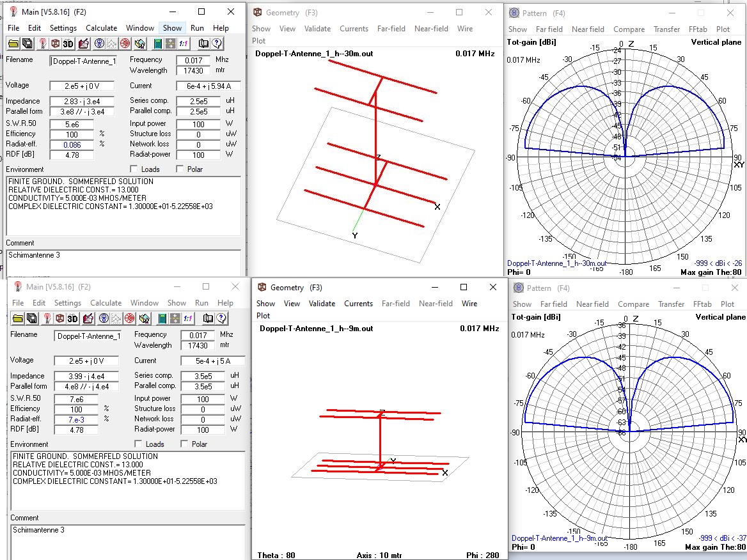
Task: Click the Frequency field in upper Main window
Action: click(x=194, y=59)
